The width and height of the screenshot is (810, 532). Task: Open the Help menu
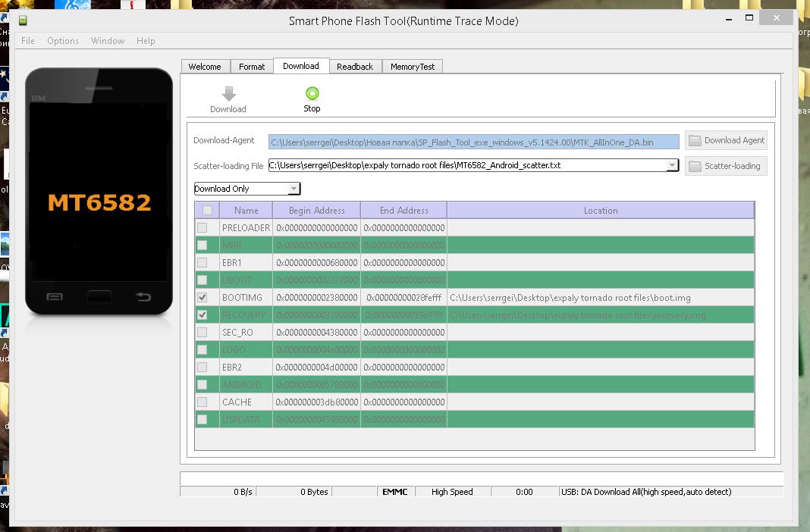click(x=146, y=41)
